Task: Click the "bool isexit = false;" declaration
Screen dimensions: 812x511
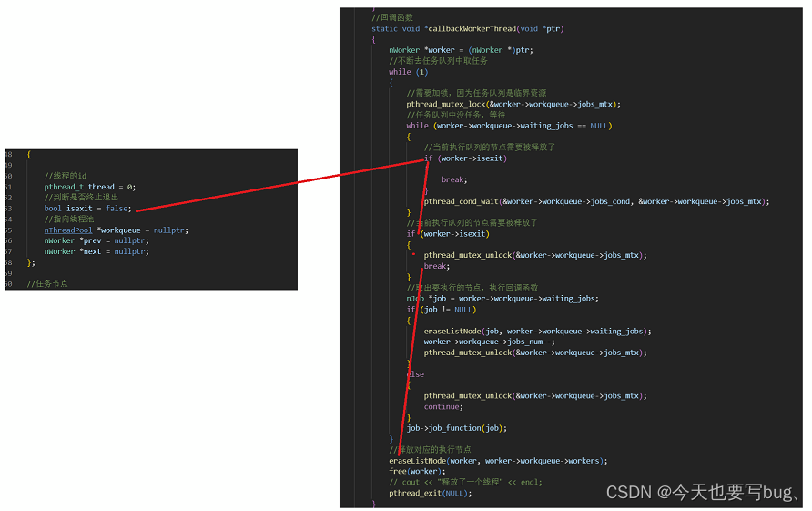Action: (88, 209)
